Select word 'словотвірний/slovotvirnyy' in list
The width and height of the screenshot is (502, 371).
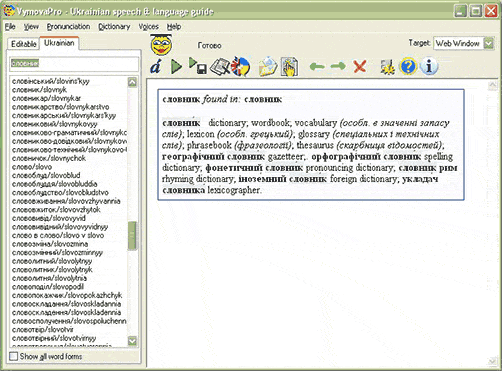[54, 338]
